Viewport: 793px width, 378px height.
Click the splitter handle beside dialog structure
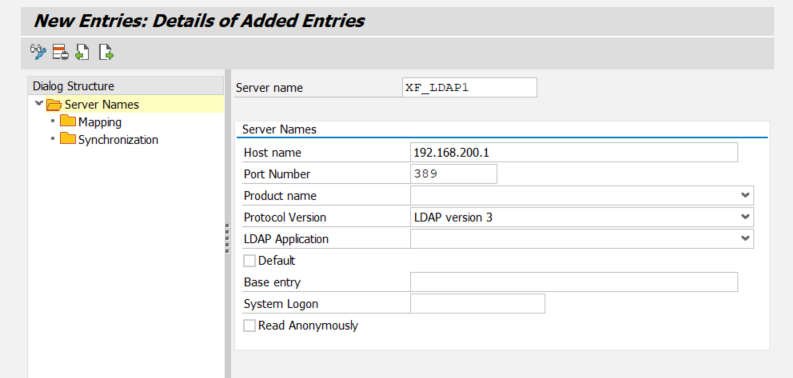coord(227,238)
